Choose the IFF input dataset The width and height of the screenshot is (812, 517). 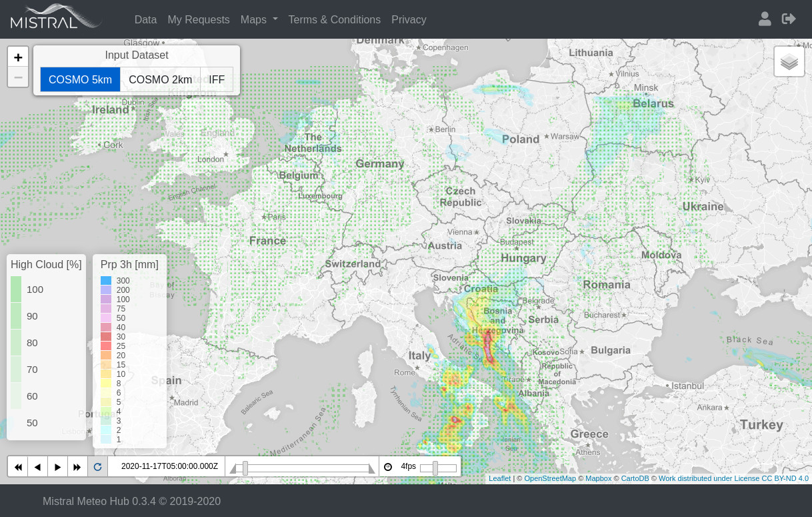click(x=217, y=79)
